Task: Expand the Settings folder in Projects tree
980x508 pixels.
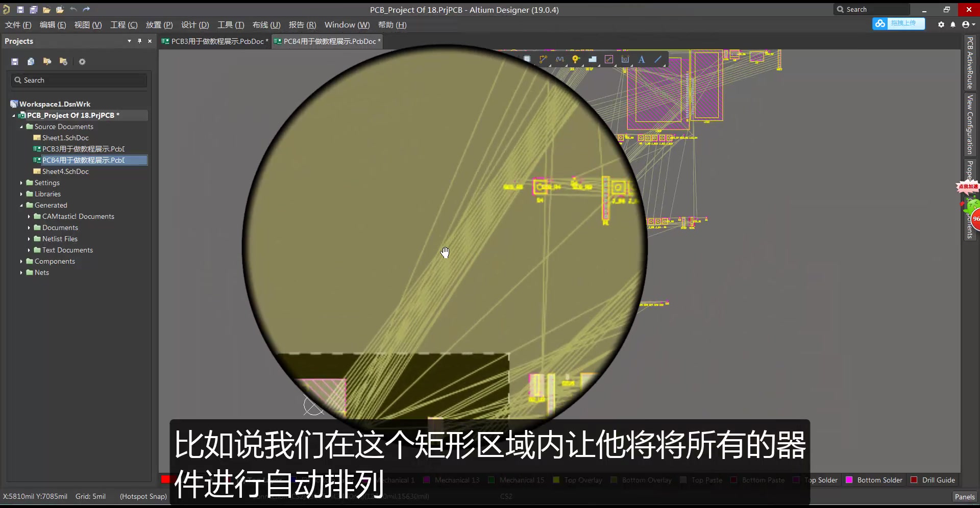Action: click(21, 183)
